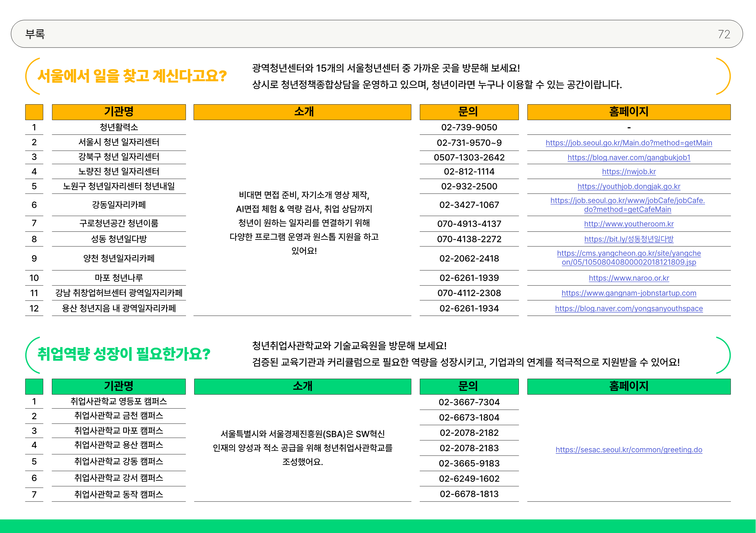Select the 노량진 청년 일자리센터 cell
756x533 pixels.
tap(119, 172)
